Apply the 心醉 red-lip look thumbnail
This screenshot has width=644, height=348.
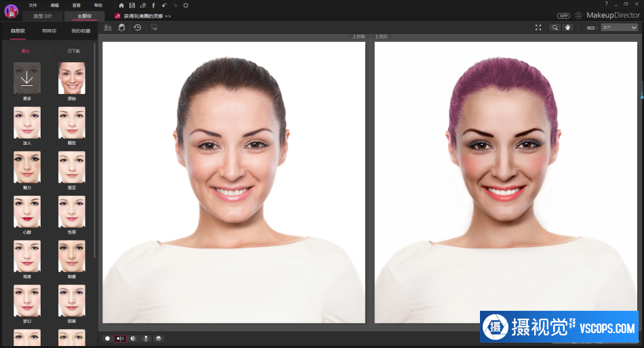pyautogui.click(x=27, y=212)
